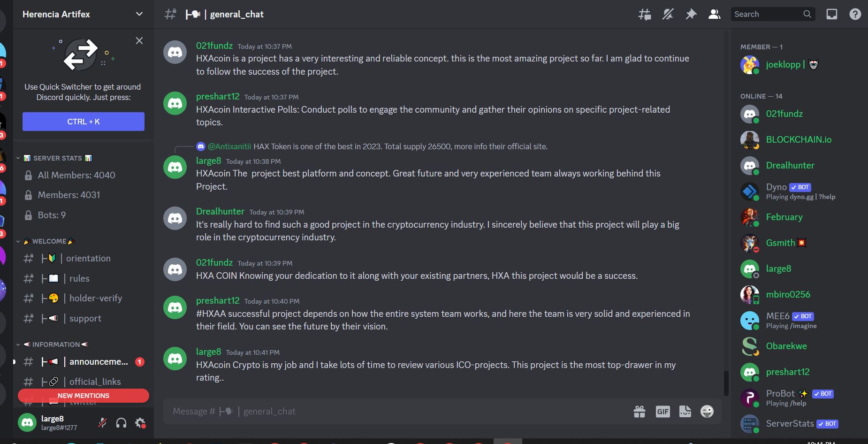
Task: Open the emoji picker
Action: point(707,412)
